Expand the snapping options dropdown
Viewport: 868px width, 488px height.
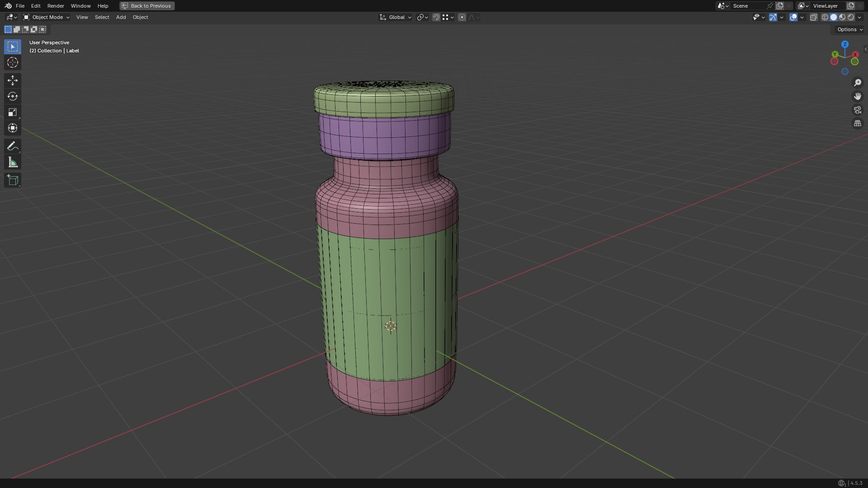[448, 17]
